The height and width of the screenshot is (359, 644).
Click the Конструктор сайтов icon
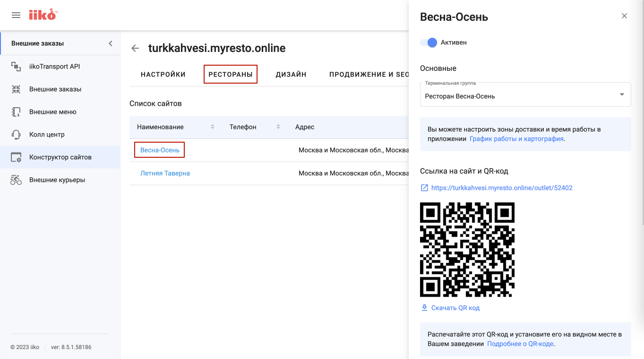pos(16,157)
